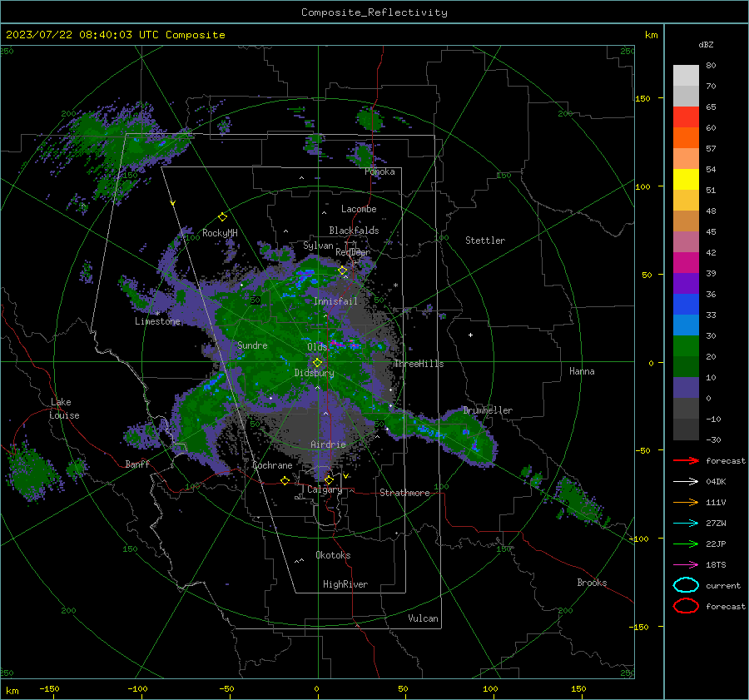749x700 pixels.
Task: Click the Limestone map label
Action: coord(157,321)
